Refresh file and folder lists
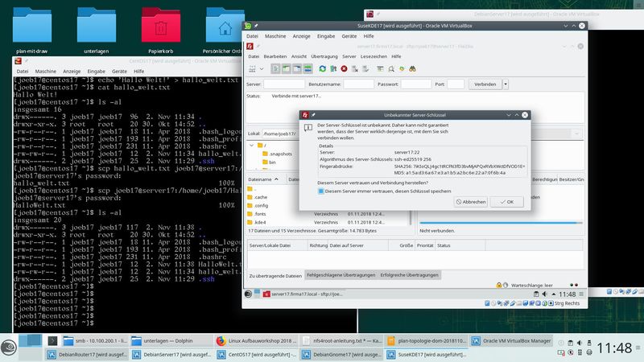 323,69
